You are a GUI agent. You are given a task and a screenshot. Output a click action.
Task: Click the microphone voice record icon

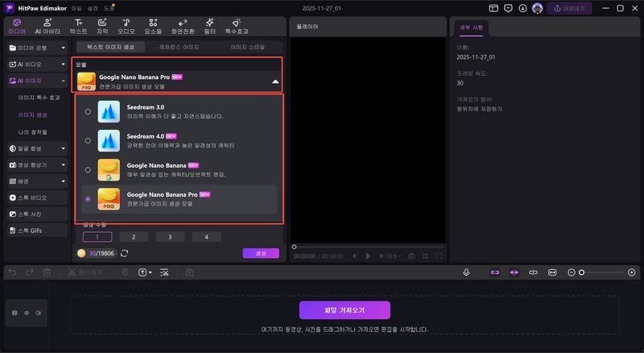(466, 272)
